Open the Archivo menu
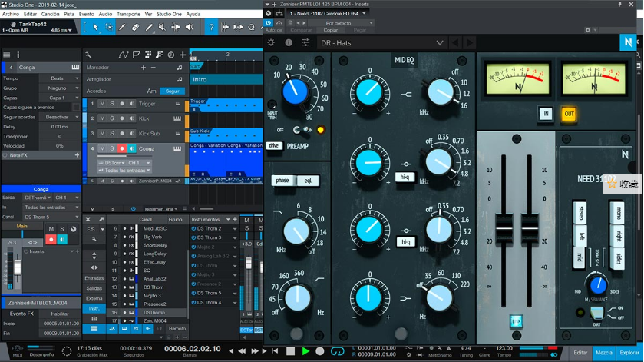This screenshot has width=644, height=362. pos(11,14)
